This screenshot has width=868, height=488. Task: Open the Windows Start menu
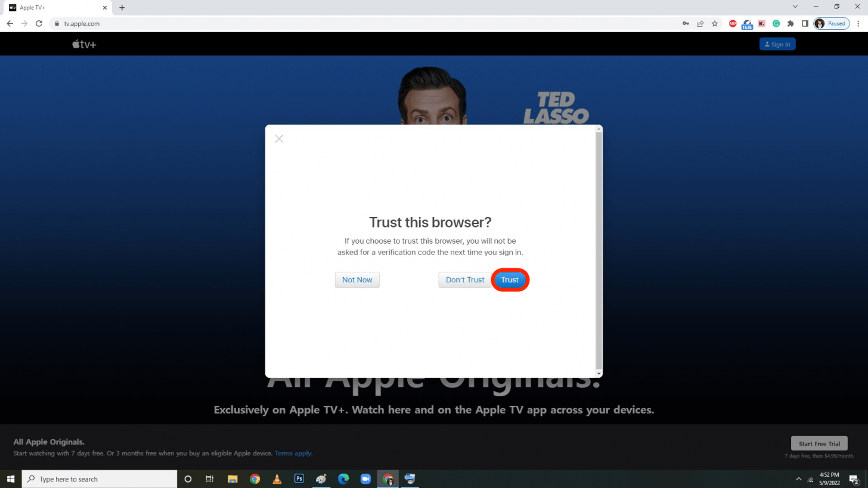[11, 479]
